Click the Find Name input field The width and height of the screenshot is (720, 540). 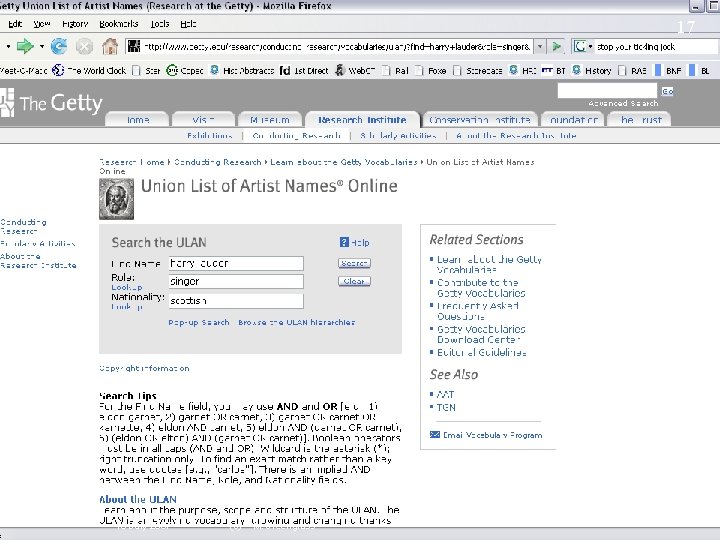pyautogui.click(x=236, y=263)
